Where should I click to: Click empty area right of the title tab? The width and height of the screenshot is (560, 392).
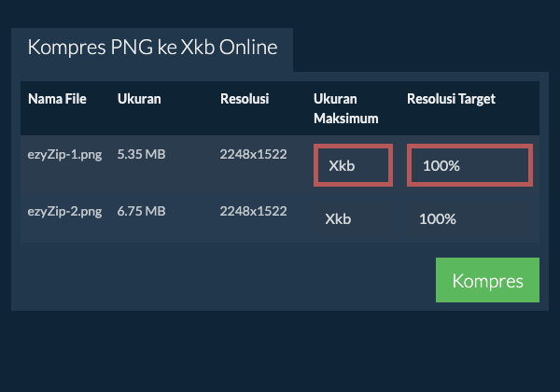point(420,49)
